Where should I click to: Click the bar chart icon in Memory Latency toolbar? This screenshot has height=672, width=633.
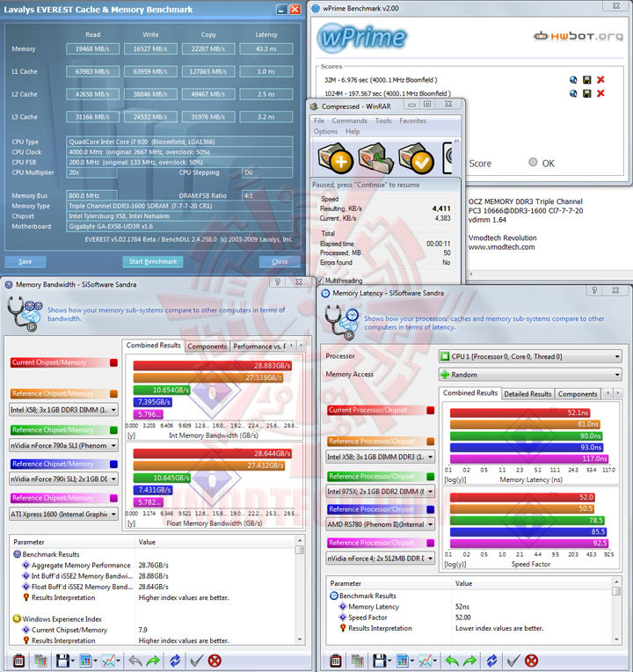(403, 661)
